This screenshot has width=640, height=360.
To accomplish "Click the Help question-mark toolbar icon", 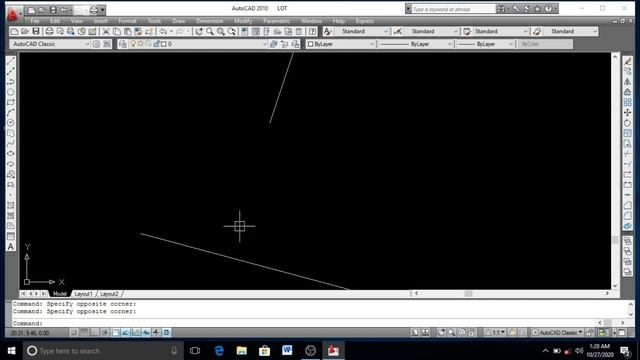I will (313, 31).
